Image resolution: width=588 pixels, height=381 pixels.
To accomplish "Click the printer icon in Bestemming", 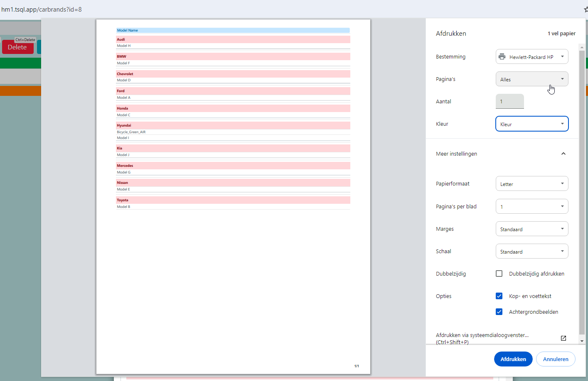I will [502, 57].
